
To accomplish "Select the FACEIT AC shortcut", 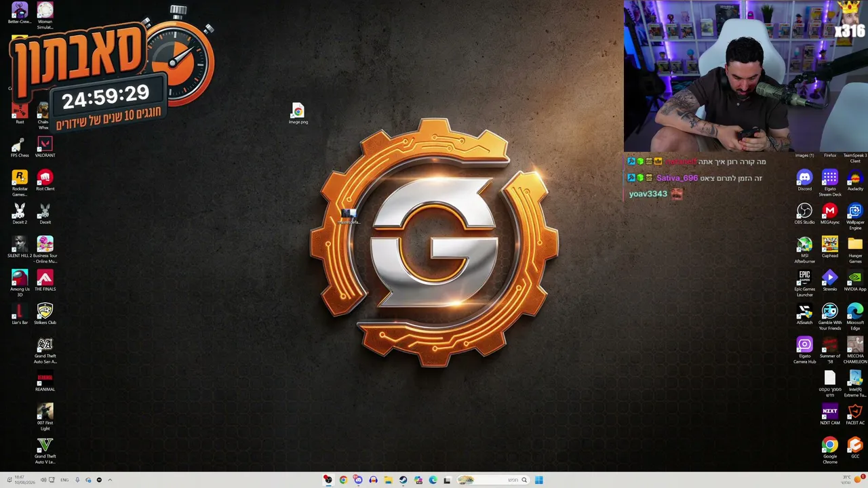I will 855,414.
